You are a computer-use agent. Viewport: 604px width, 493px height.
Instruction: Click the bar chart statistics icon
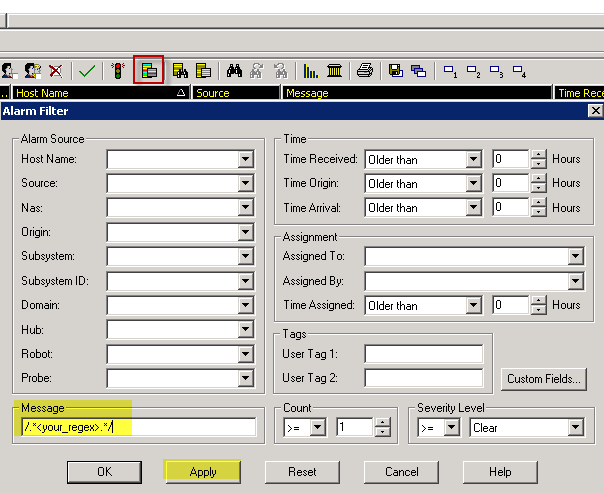[311, 71]
